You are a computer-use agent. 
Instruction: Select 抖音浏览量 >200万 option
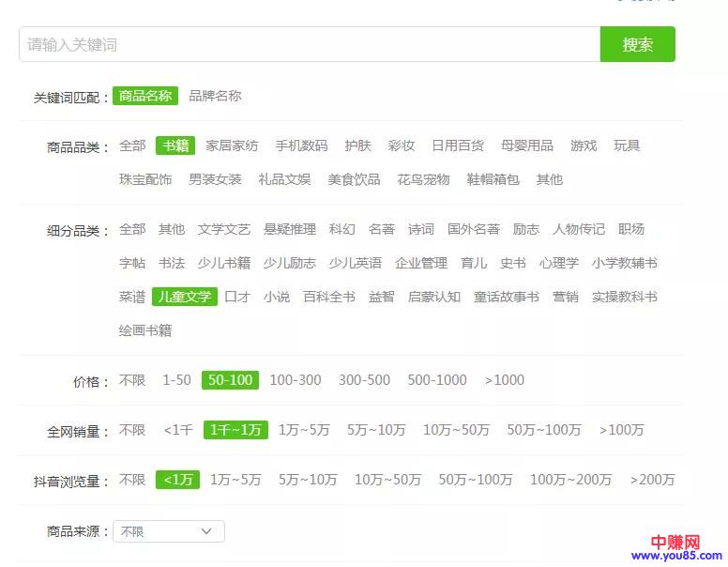click(652, 480)
